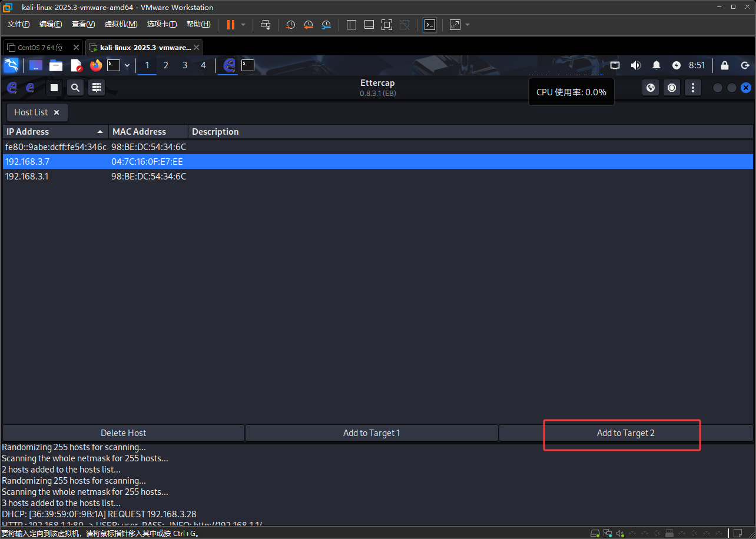
Task: Enter VMware full screen mode icon
Action: click(387, 25)
